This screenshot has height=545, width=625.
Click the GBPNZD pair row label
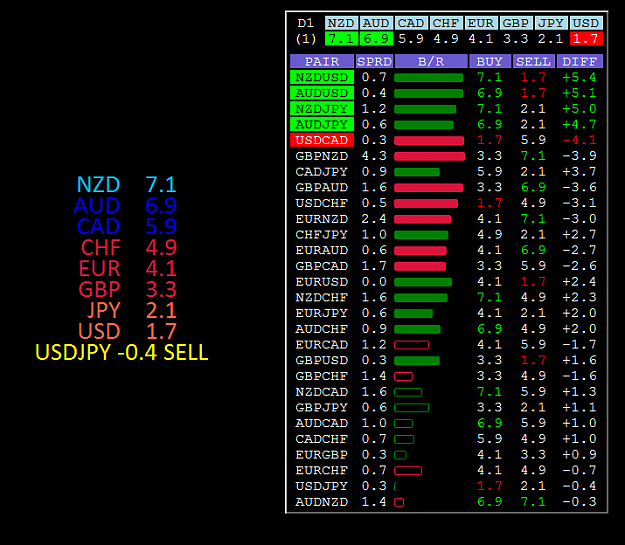[322, 156]
